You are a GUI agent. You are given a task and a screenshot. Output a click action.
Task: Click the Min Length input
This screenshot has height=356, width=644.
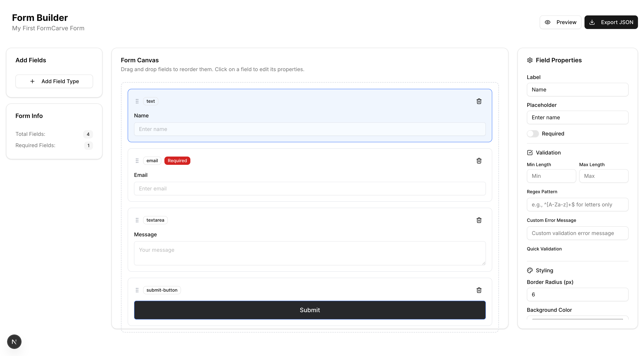tap(551, 176)
